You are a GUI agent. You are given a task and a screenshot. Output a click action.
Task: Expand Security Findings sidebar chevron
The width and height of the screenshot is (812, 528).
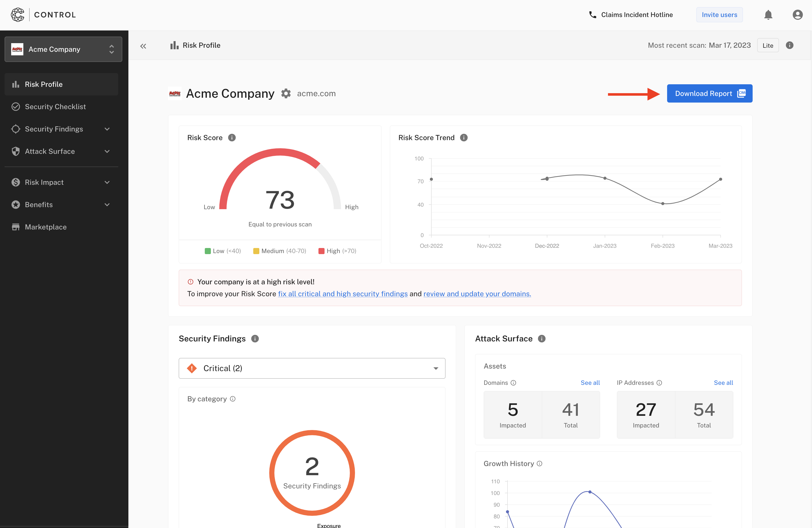tap(107, 129)
